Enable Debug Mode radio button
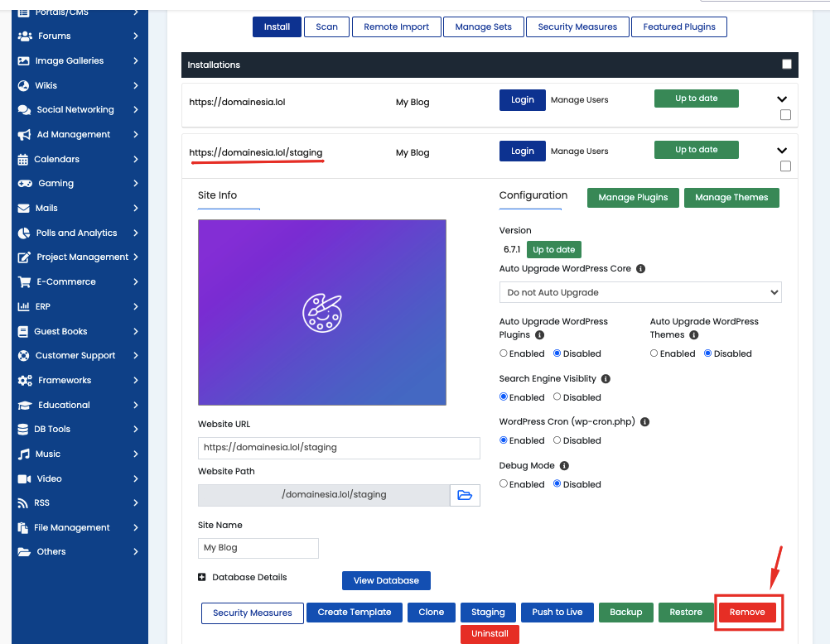 [x=504, y=484]
